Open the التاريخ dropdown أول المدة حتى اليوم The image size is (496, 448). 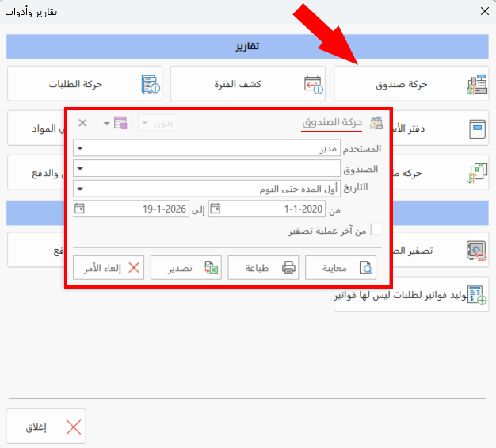207,189
